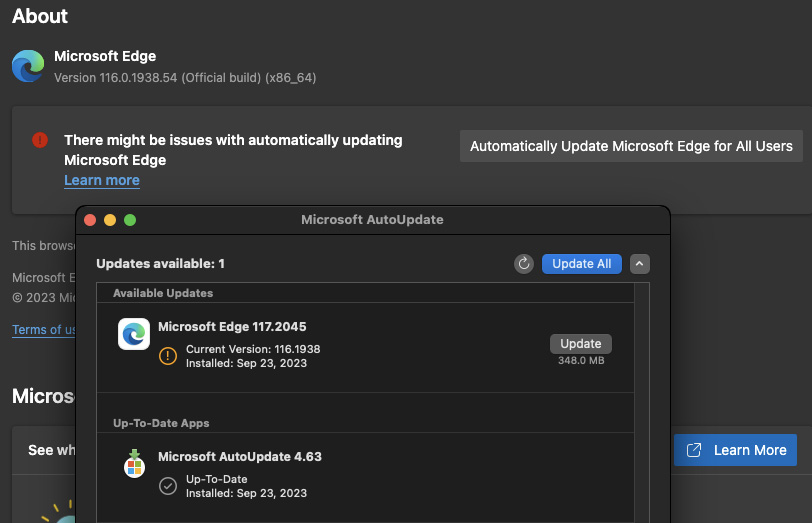This screenshot has width=812, height=523.
Task: Collapse the updates list with chevron button
Action: [641, 264]
